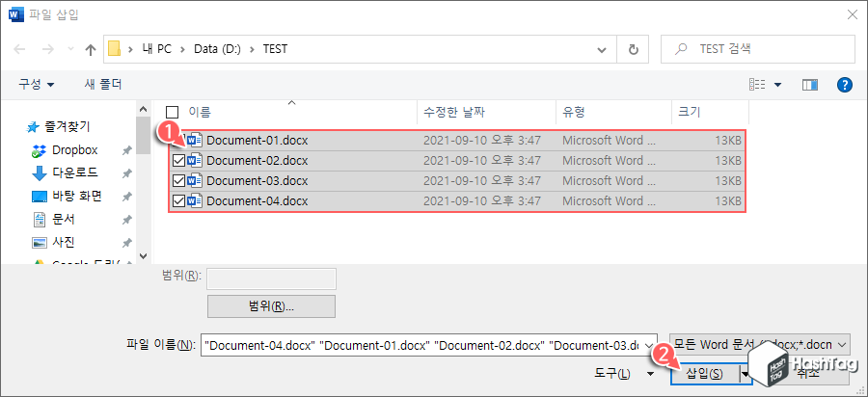Sort by 유형 column

click(574, 112)
